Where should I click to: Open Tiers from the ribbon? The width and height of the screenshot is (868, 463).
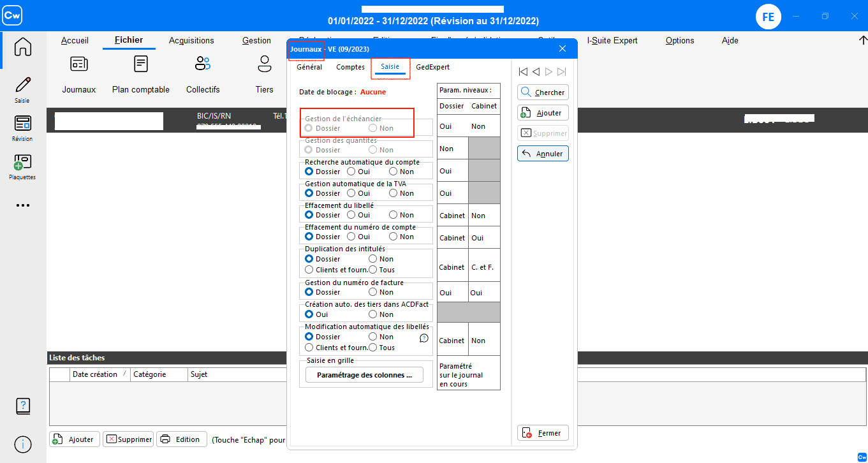click(265, 75)
